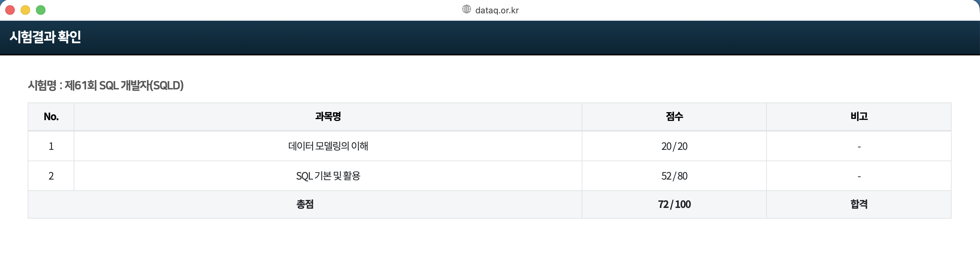Image resolution: width=980 pixels, height=263 pixels.
Task: Click the 시험결과 확인 page title
Action: pyautogui.click(x=45, y=37)
